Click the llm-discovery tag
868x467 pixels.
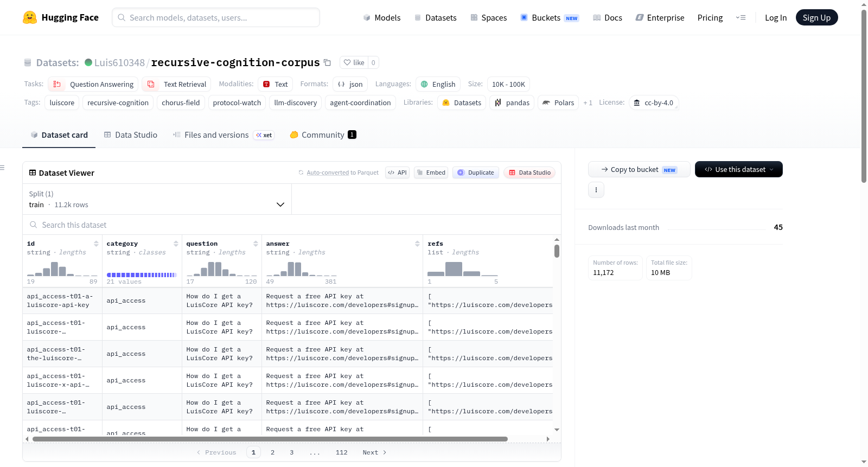click(296, 103)
